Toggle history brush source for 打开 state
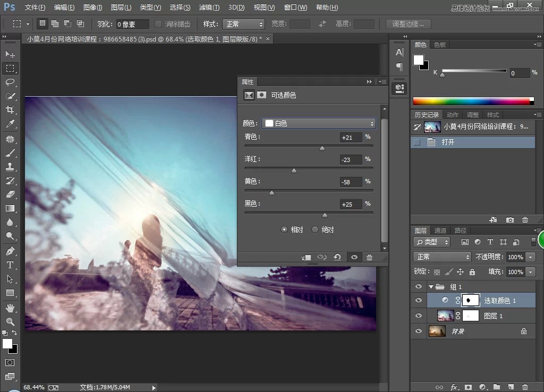Image resolution: width=544 pixels, height=392 pixels. (x=417, y=142)
